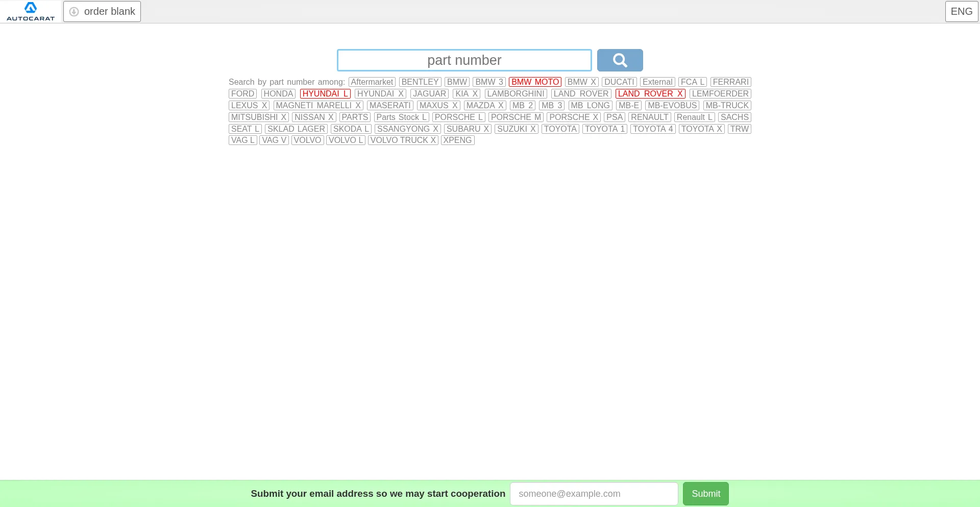Focus the part number search field
Screen dimensions: 980x507
click(464, 60)
